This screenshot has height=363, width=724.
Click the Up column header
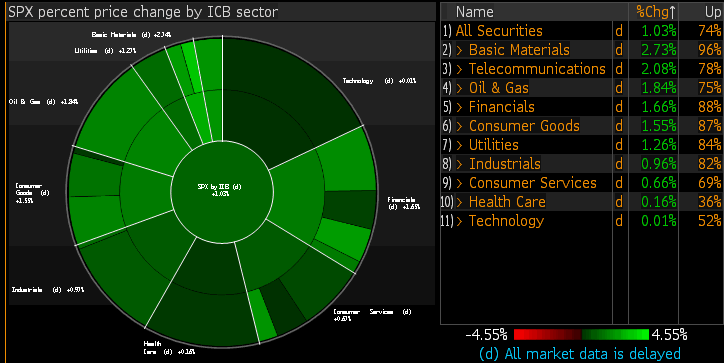click(712, 12)
